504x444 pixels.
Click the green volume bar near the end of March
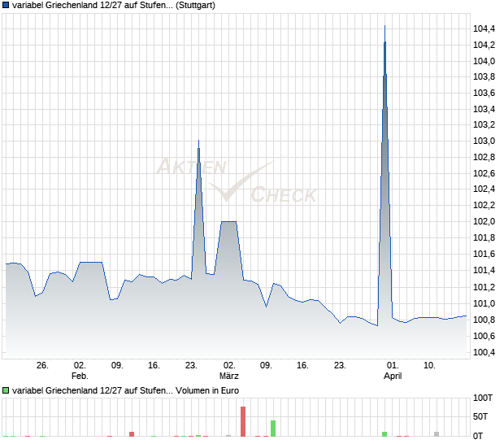coord(385,434)
